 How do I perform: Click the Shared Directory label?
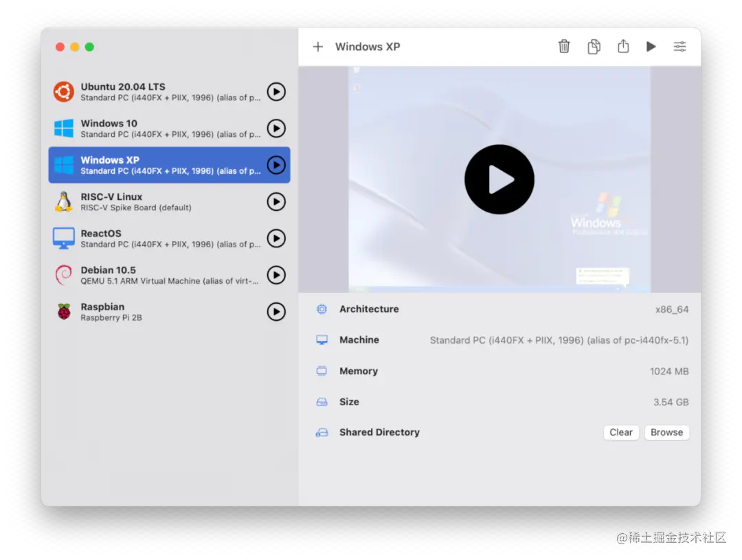(x=379, y=432)
